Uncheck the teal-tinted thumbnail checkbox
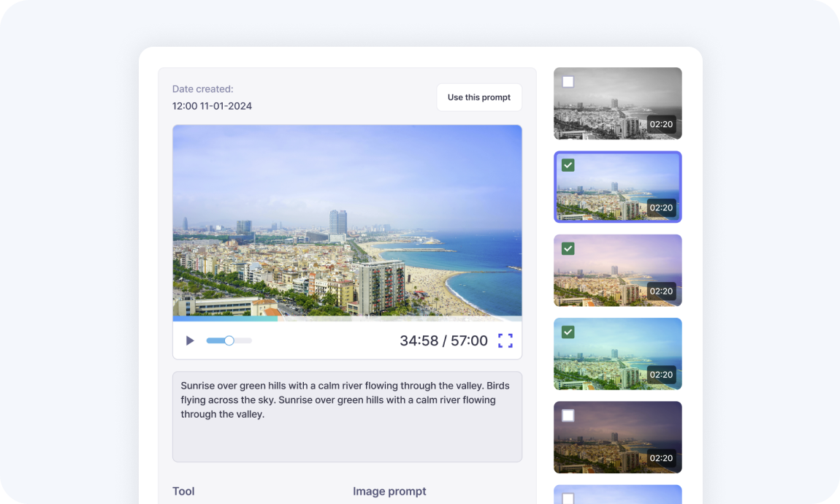 [568, 332]
